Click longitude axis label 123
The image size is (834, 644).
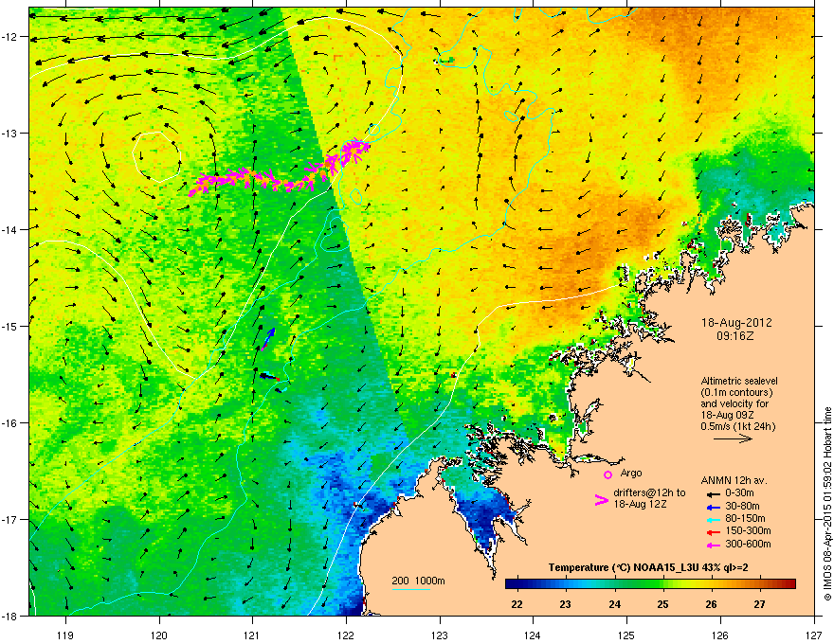click(440, 635)
